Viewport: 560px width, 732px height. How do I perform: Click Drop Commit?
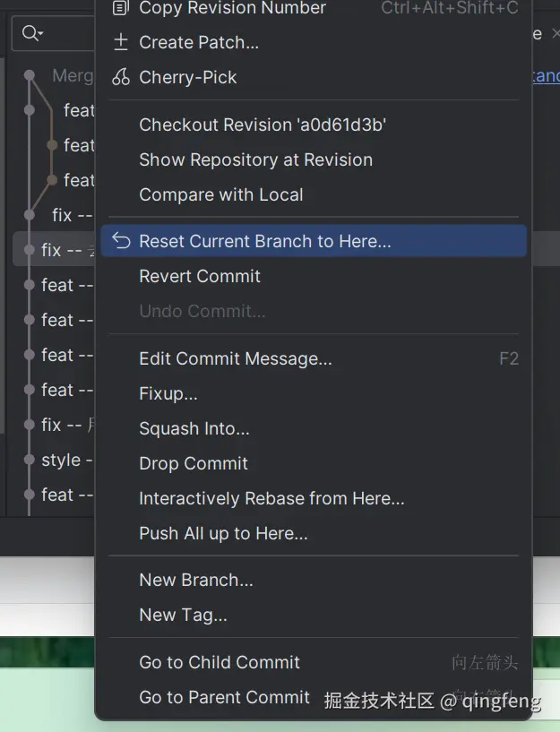pos(194,464)
